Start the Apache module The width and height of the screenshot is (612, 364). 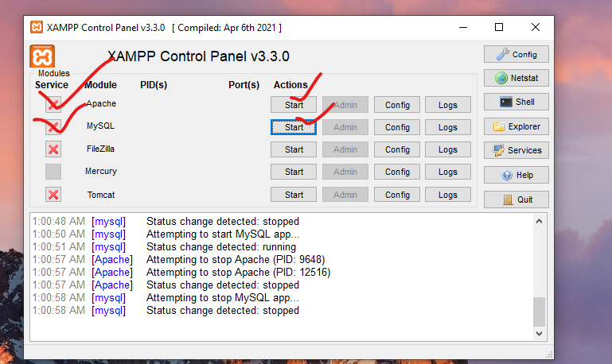[x=294, y=105]
